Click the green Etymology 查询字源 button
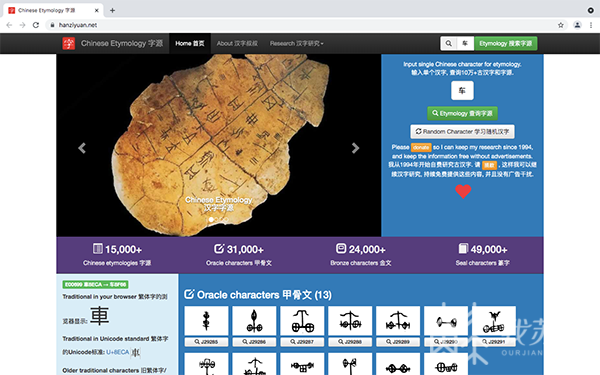600x375 pixels. coord(462,113)
